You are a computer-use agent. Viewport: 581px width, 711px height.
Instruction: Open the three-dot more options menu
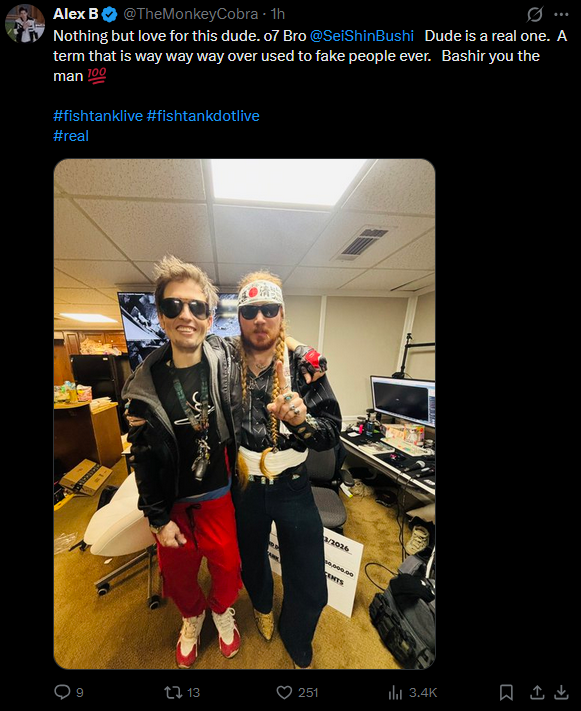pyautogui.click(x=561, y=15)
